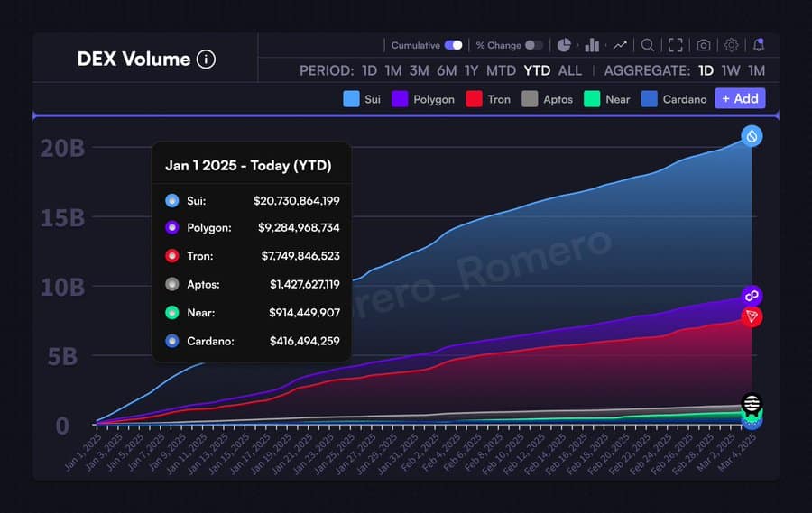Click the Aptos legend color swatch
Image resolution: width=812 pixels, height=513 pixels.
click(530, 99)
